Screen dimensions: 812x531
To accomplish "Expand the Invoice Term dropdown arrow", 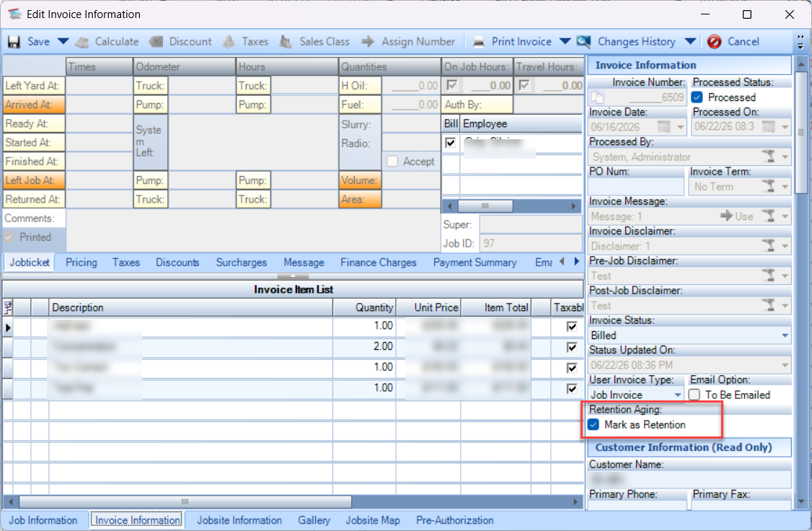I will coord(785,186).
